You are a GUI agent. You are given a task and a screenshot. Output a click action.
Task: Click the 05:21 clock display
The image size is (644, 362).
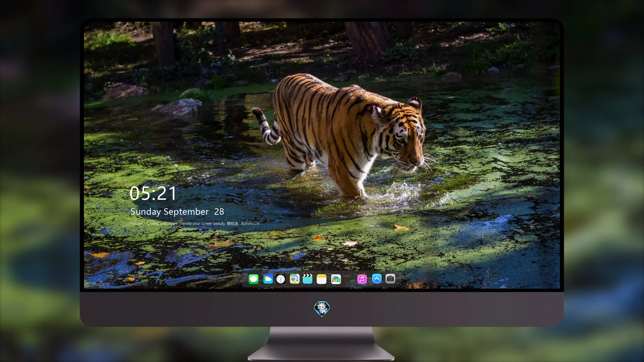pos(153,193)
